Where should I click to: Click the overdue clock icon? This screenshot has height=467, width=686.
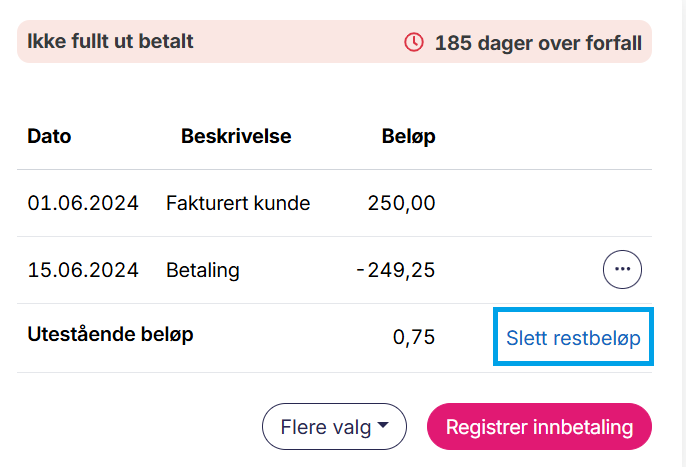(x=414, y=43)
